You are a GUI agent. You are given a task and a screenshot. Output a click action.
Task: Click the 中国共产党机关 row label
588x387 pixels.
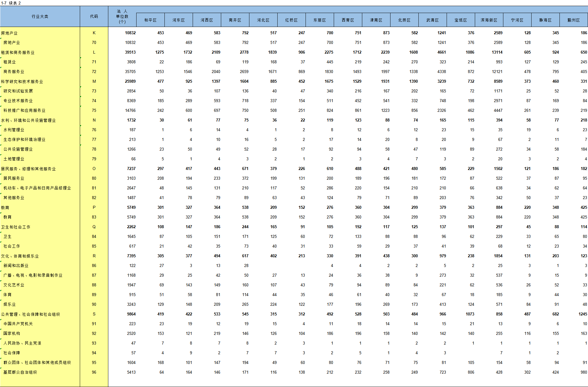[18, 324]
